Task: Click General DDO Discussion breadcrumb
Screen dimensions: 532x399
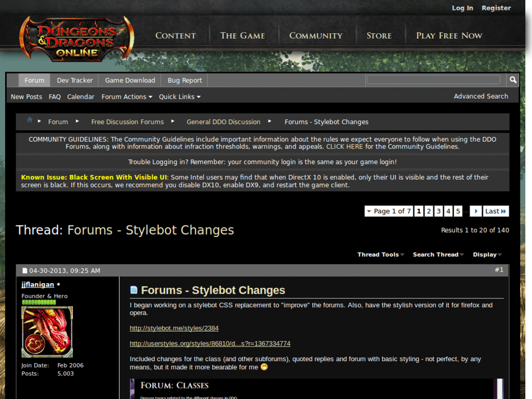Action: 223,122
